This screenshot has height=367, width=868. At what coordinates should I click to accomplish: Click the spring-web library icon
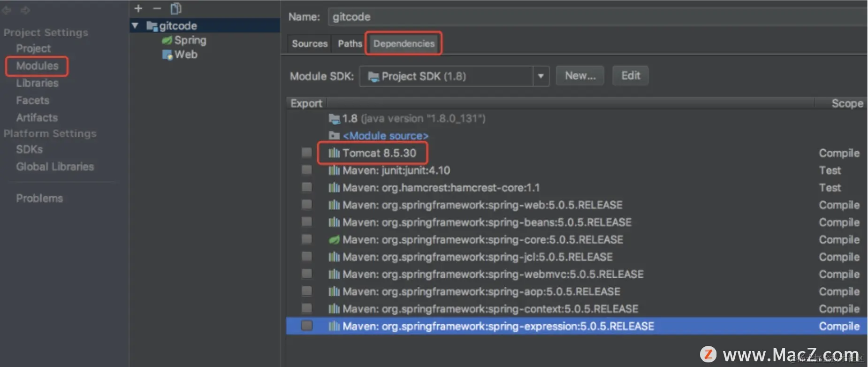334,205
